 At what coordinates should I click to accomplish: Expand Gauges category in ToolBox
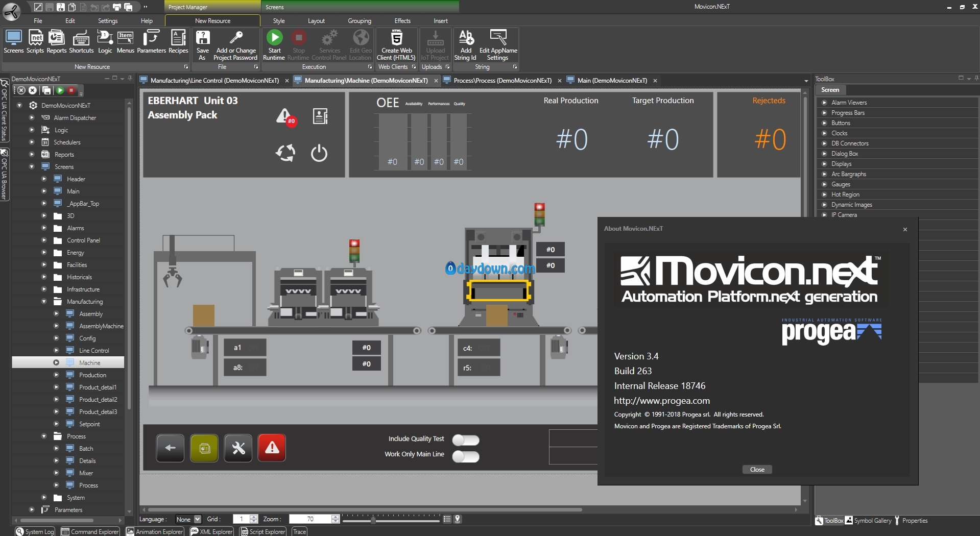pos(824,184)
